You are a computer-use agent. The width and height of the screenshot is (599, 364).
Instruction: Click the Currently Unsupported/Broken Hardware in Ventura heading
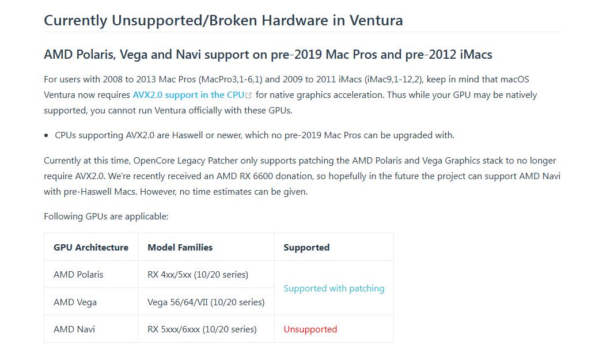[x=223, y=20]
